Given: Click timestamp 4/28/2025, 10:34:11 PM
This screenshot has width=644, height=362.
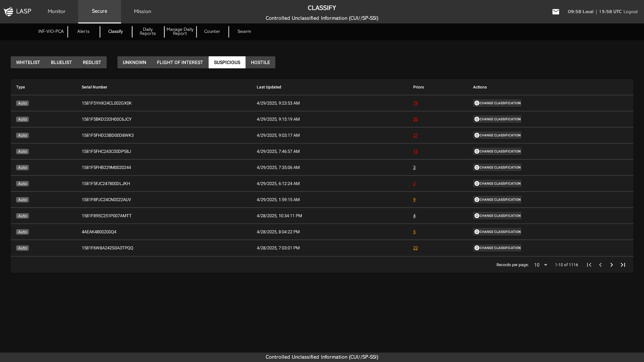Looking at the screenshot, I should (x=279, y=216).
